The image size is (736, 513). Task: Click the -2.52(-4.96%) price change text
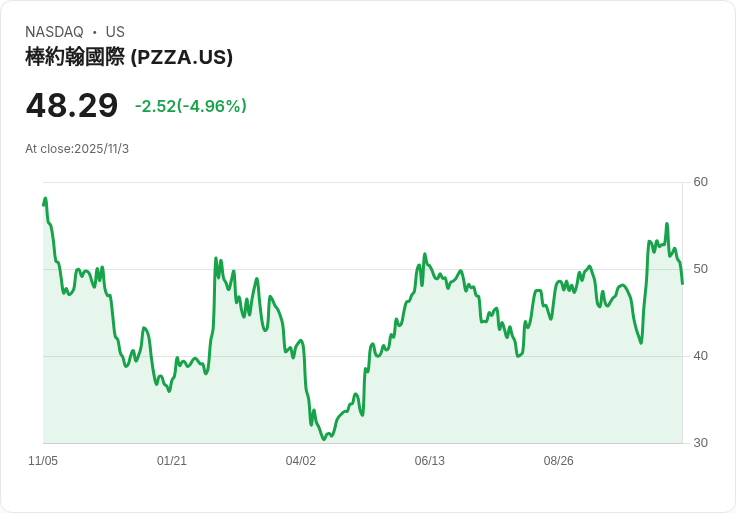coord(191,106)
